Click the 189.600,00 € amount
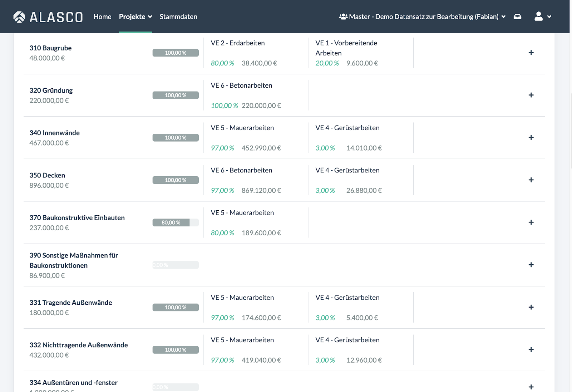The width and height of the screenshot is (572, 392). (x=261, y=233)
